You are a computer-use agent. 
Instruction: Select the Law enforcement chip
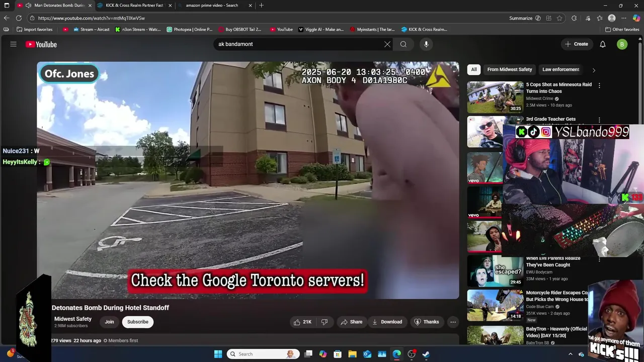click(x=560, y=69)
